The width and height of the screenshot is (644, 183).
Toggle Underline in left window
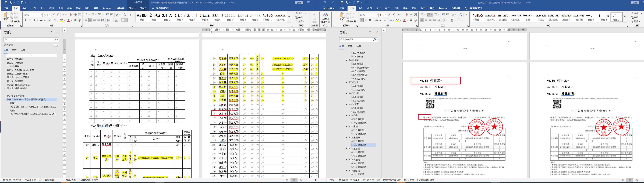click(x=34, y=20)
